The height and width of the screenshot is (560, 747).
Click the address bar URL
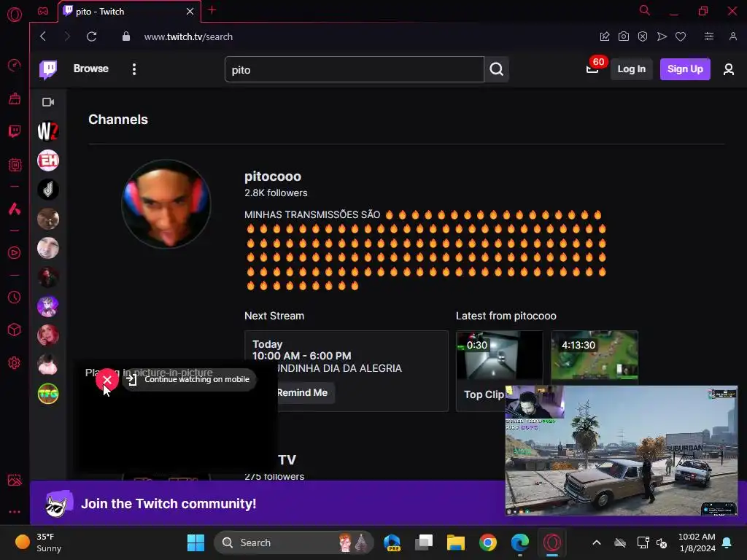coord(189,36)
